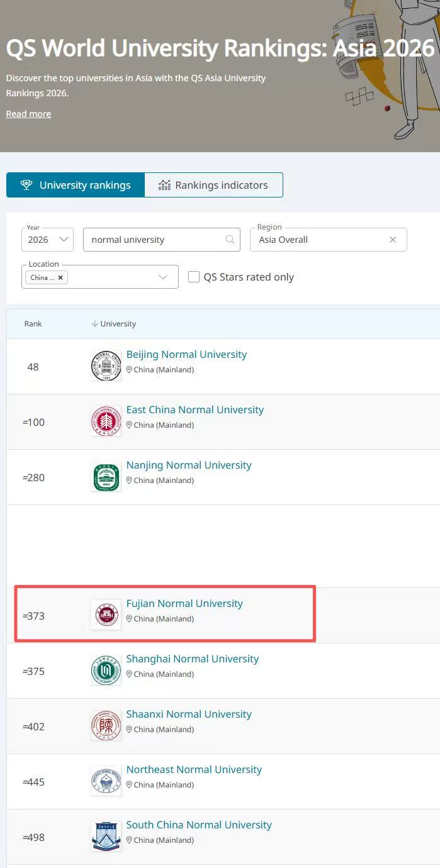The width and height of the screenshot is (440, 868).
Task: Click the Fujian Normal University logo
Action: click(106, 615)
